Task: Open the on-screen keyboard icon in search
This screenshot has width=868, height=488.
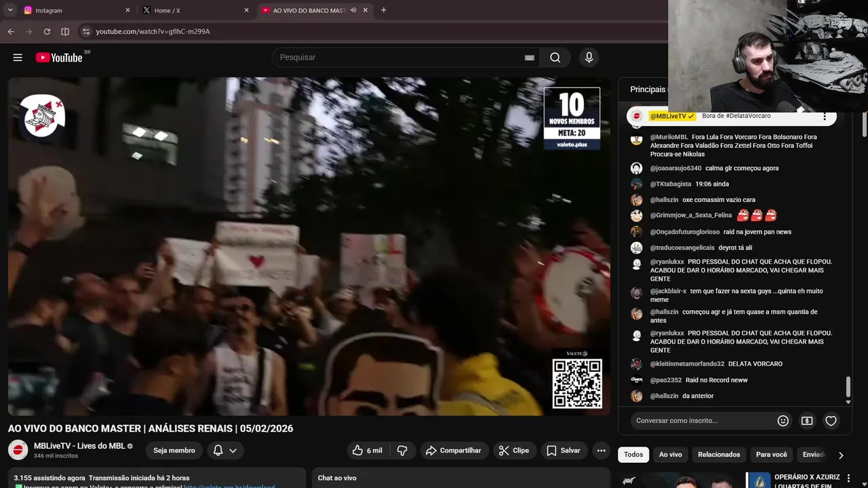Action: click(x=530, y=58)
